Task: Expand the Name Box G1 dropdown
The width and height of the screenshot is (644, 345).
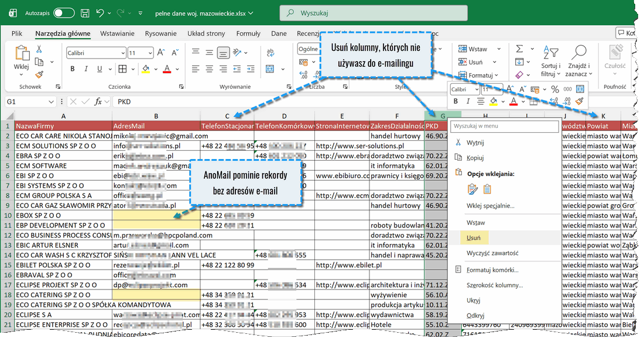Action: tap(51, 102)
